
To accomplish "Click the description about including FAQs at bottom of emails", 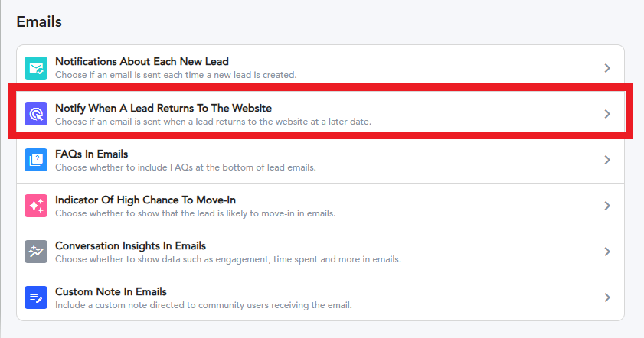I will (x=185, y=167).
